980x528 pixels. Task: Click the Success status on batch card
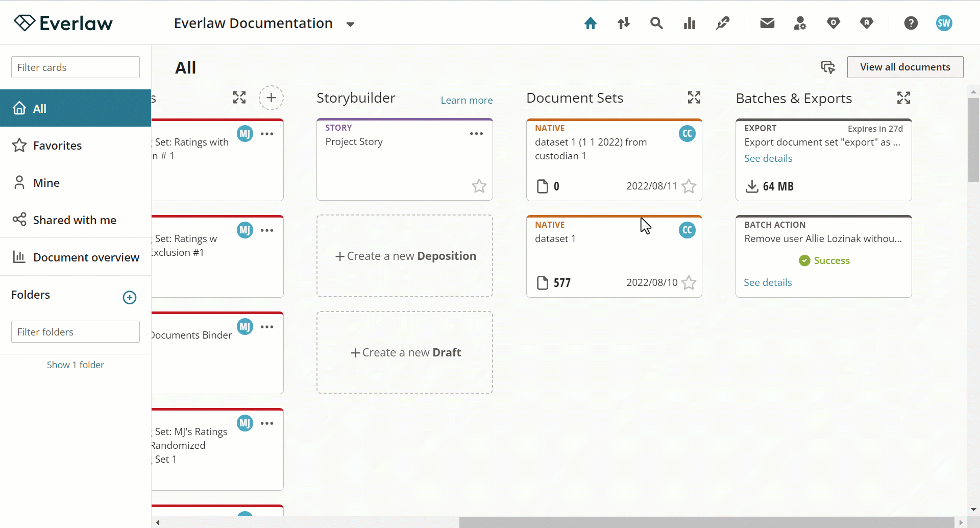coord(824,260)
